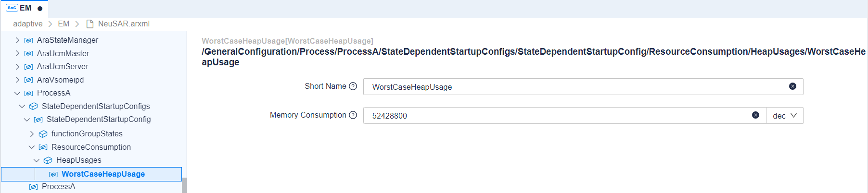868x193 pixels.
Task: Click the help icon beside Memory Consumption
Action: (x=353, y=115)
